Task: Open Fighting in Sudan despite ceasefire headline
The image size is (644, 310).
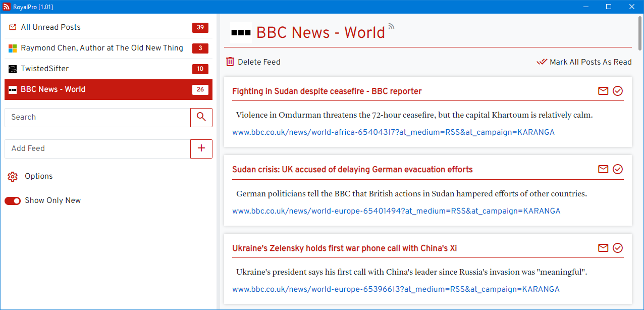Action: coord(327,91)
